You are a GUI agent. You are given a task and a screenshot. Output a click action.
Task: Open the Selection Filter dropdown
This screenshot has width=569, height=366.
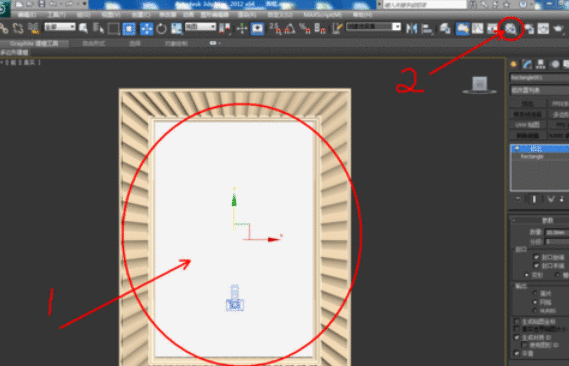(x=60, y=27)
